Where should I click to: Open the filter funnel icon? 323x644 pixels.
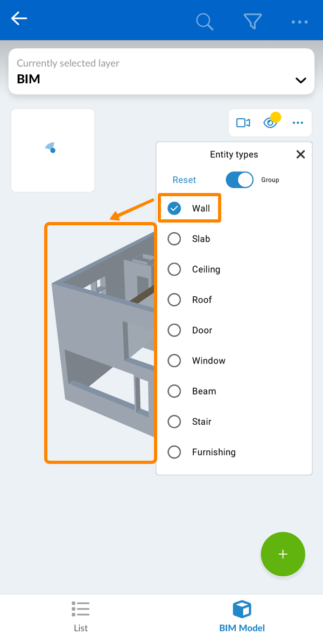point(252,22)
